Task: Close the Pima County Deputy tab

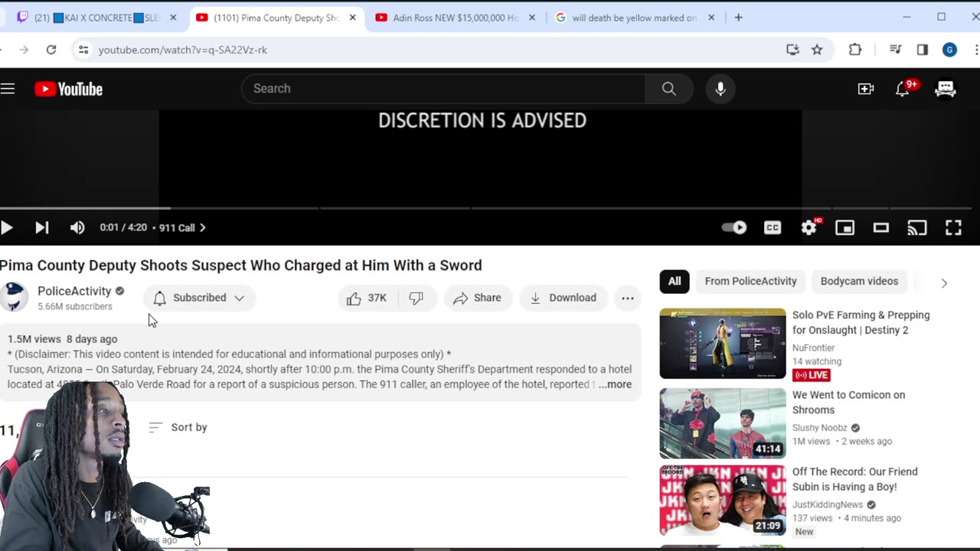Action: coord(353,18)
